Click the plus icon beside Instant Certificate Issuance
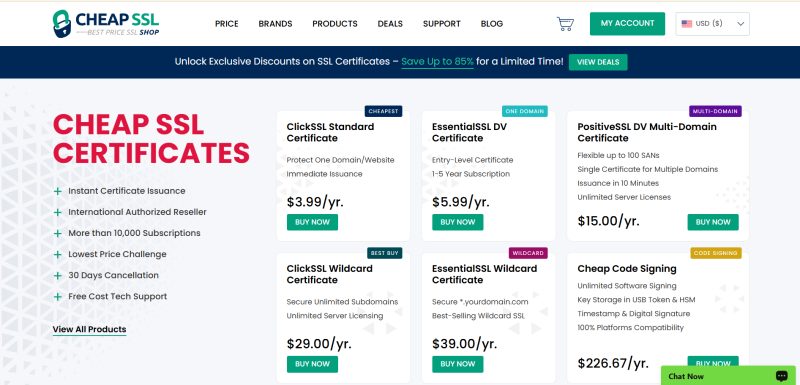Screen dimensions: 800x385 58,191
